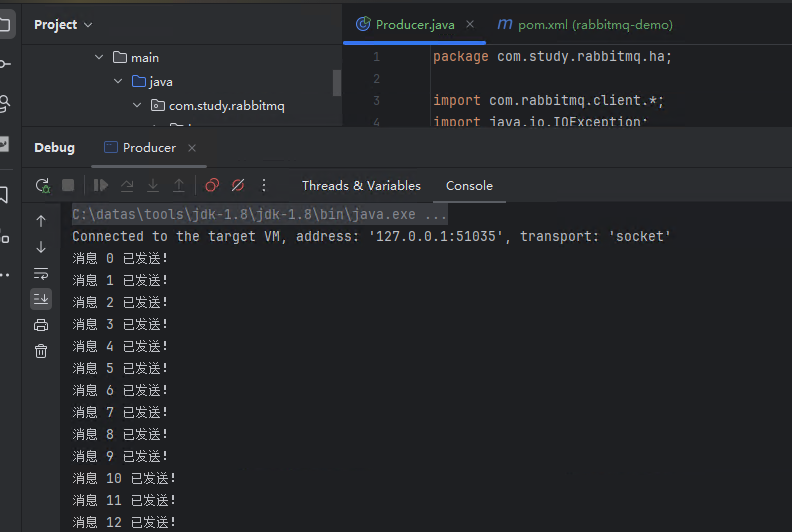792x532 pixels.
Task: Collapse the java folder node
Action: [118, 81]
